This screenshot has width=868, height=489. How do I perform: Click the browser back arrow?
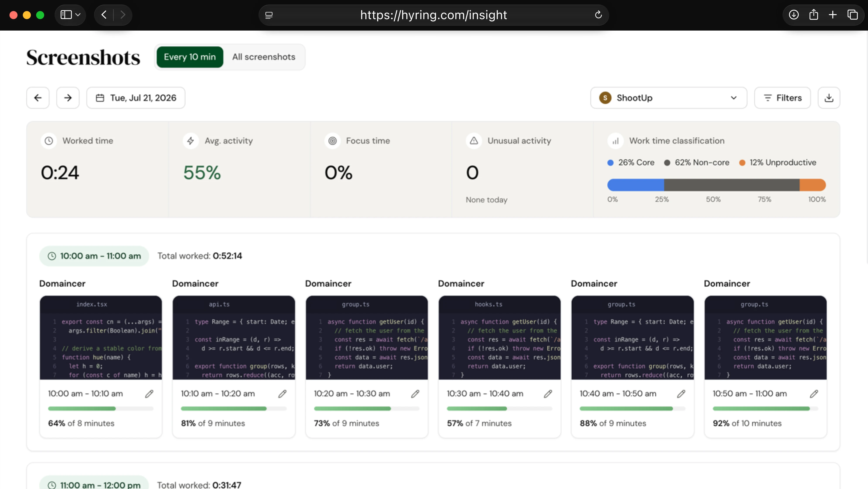pos(104,15)
